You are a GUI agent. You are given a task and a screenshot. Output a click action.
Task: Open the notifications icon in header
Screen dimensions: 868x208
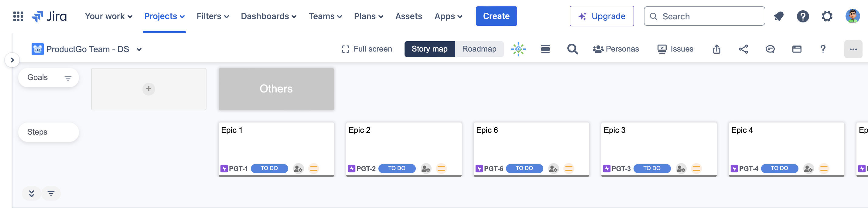click(x=778, y=16)
